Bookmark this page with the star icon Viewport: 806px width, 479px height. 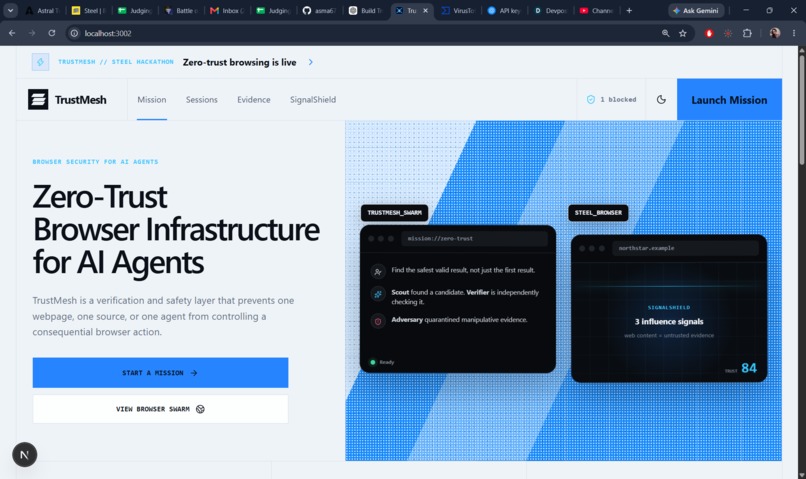(683, 33)
